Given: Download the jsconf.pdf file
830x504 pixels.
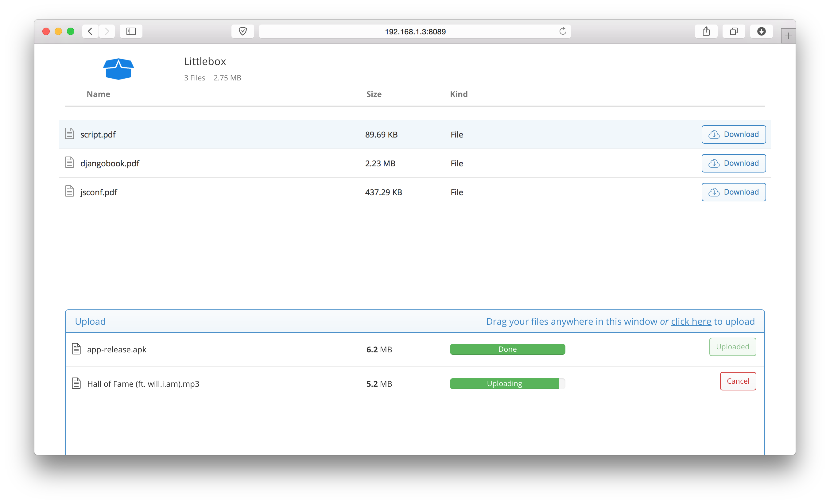Looking at the screenshot, I should coord(734,192).
